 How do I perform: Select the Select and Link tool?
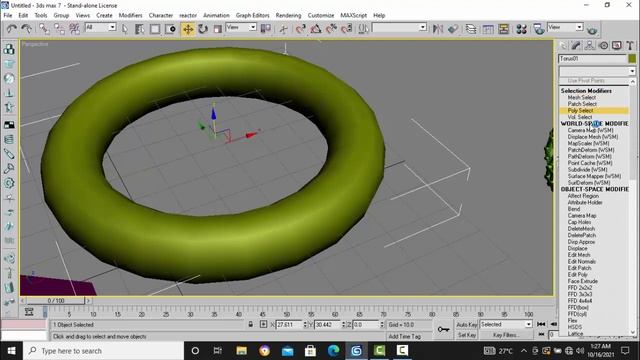[x=44, y=29]
